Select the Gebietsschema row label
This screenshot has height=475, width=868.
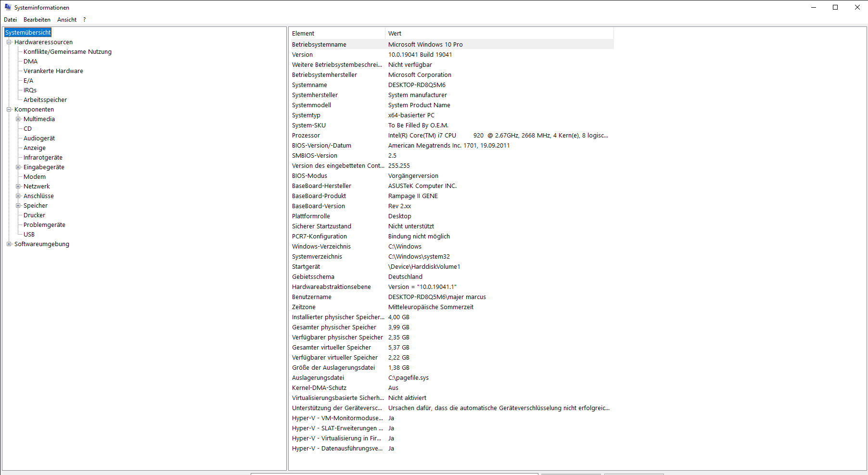click(x=313, y=276)
